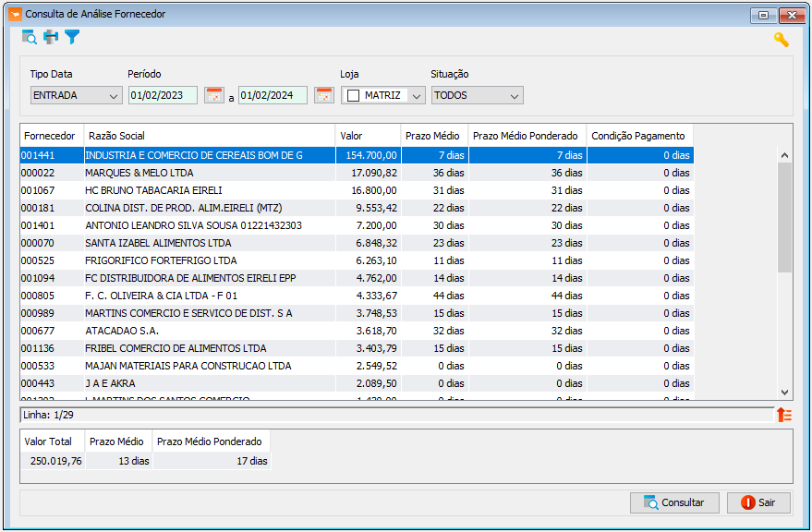The image size is (812, 532).
Task: Click the start date field 01/02/2023
Action: pos(163,95)
